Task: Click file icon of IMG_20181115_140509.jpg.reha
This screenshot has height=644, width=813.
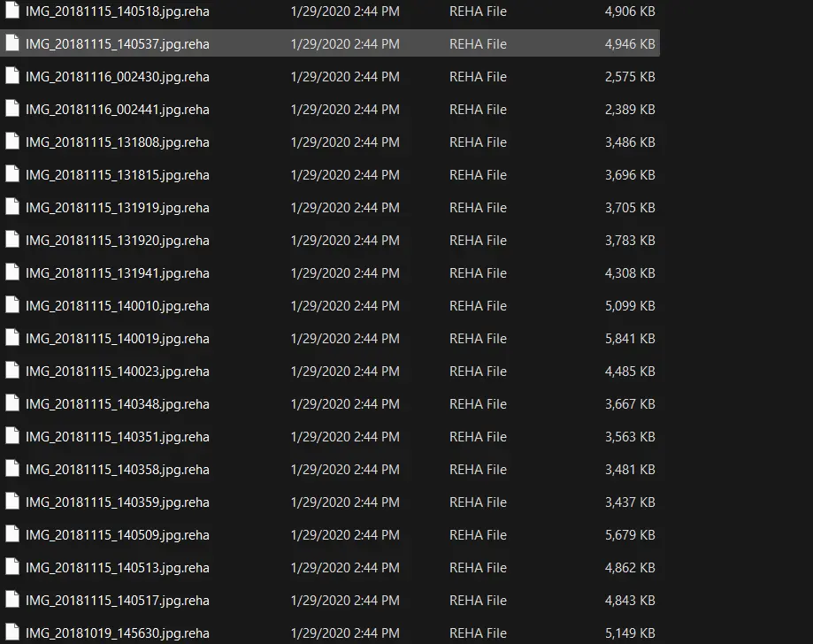Action: pyautogui.click(x=12, y=533)
